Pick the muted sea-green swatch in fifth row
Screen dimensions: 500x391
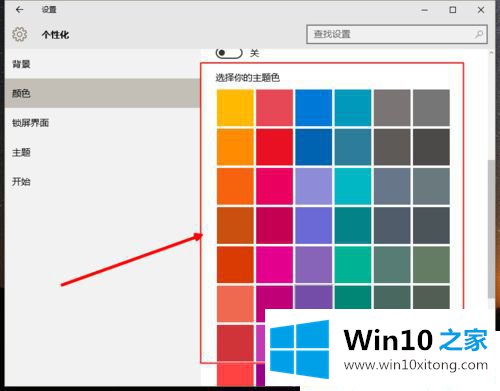click(x=392, y=264)
